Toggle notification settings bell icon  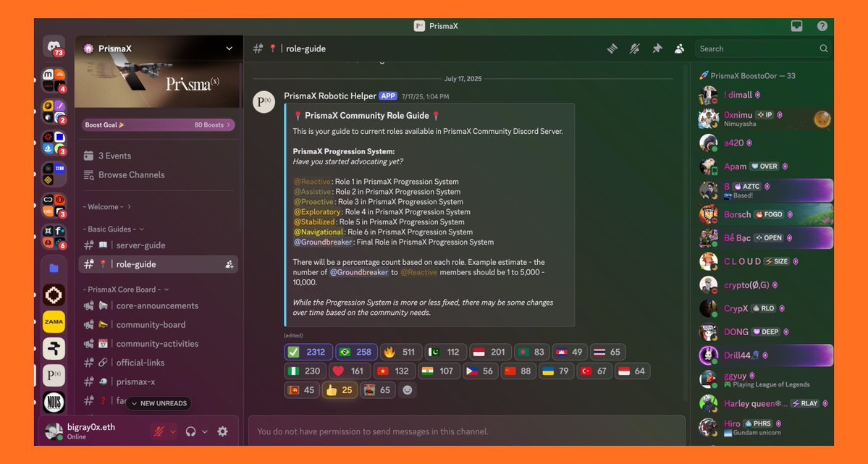pos(634,48)
